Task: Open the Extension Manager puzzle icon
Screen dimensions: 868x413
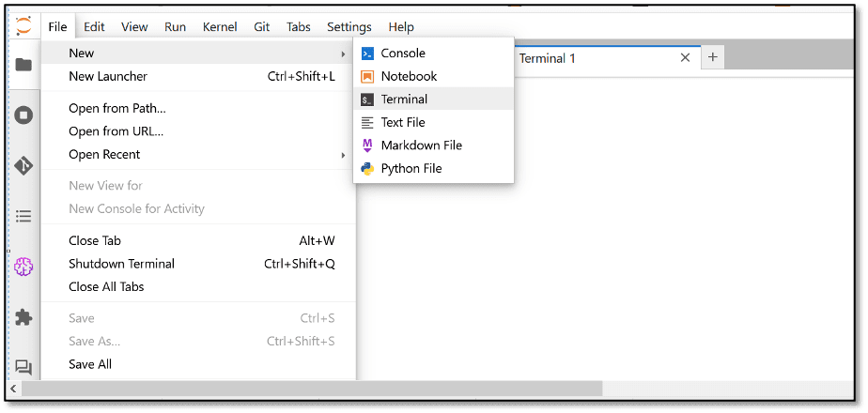Action: click(23, 317)
